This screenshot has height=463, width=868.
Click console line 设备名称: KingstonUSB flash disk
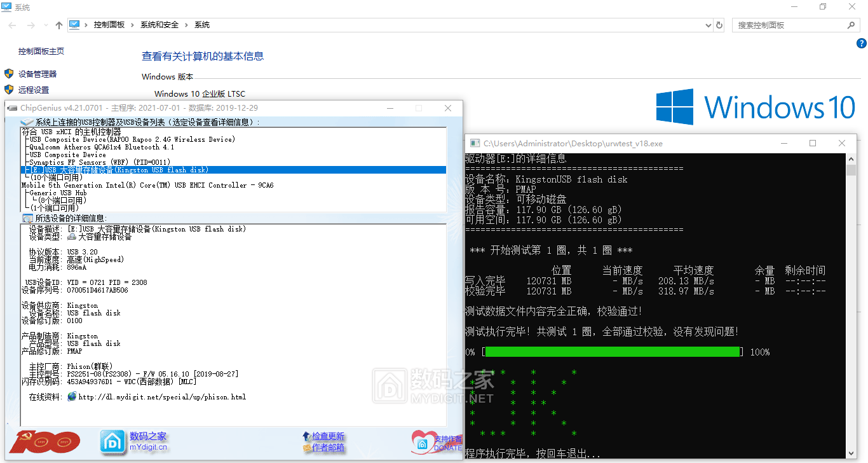[546, 179]
